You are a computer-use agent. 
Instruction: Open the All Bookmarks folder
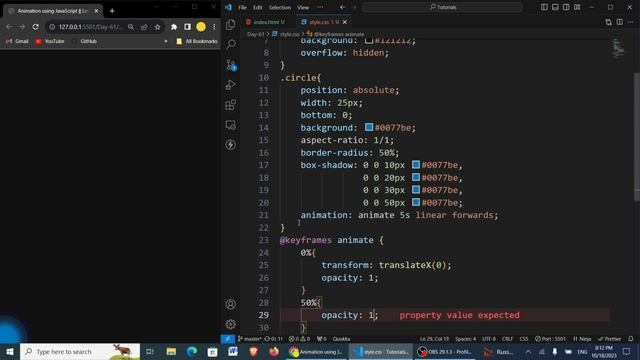click(x=197, y=41)
